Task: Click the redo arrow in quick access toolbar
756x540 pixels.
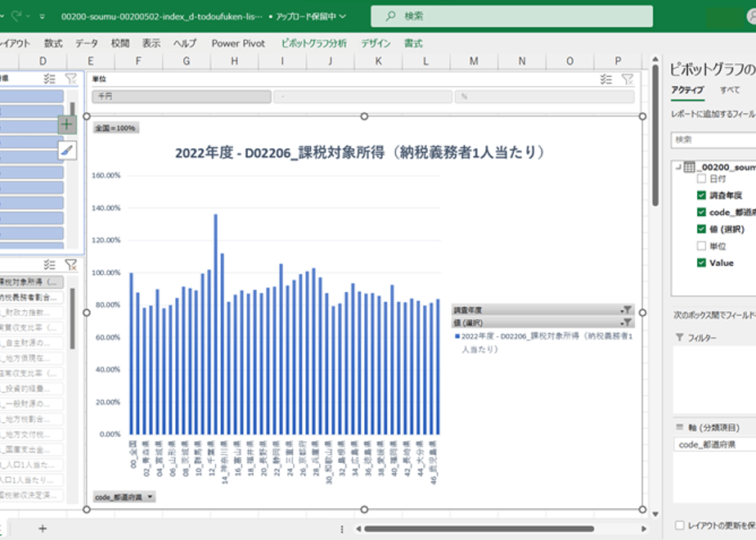Action: [x=16, y=16]
